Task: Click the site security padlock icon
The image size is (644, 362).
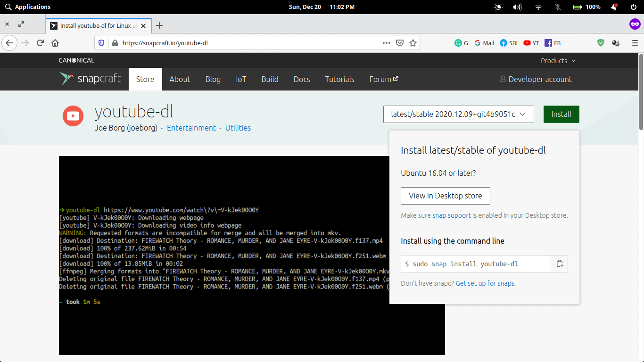Action: pos(114,43)
